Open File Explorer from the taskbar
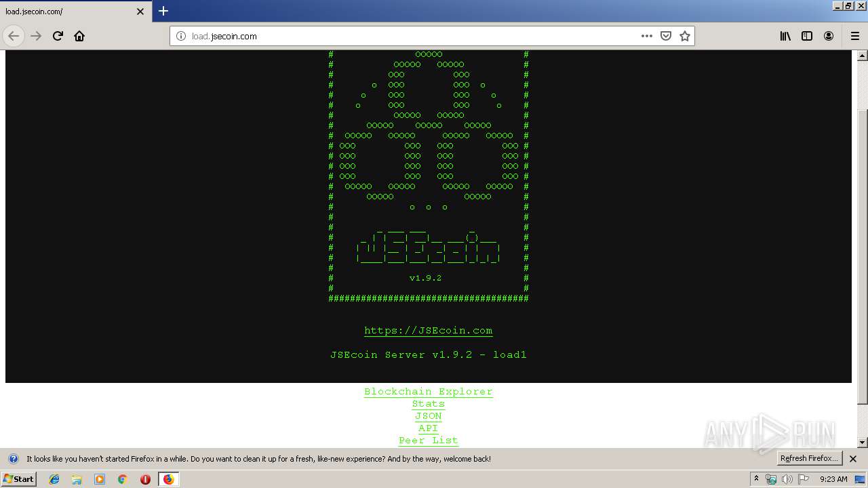 (77, 479)
